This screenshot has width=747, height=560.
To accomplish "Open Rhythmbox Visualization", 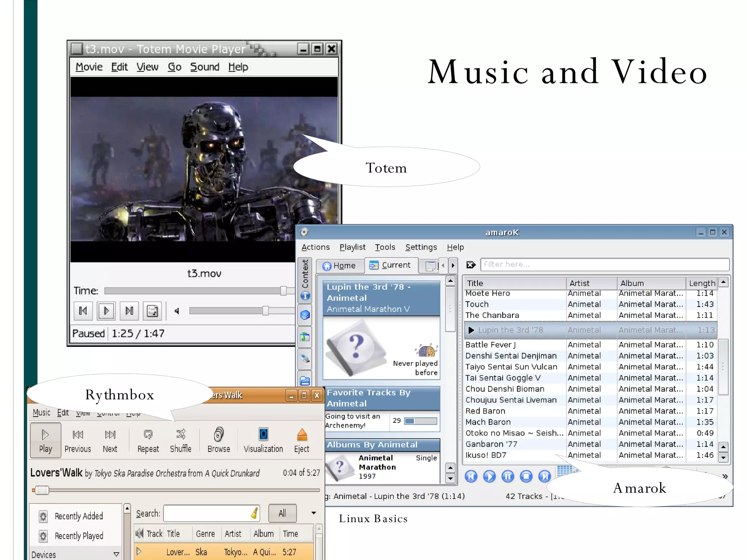I will (263, 441).
